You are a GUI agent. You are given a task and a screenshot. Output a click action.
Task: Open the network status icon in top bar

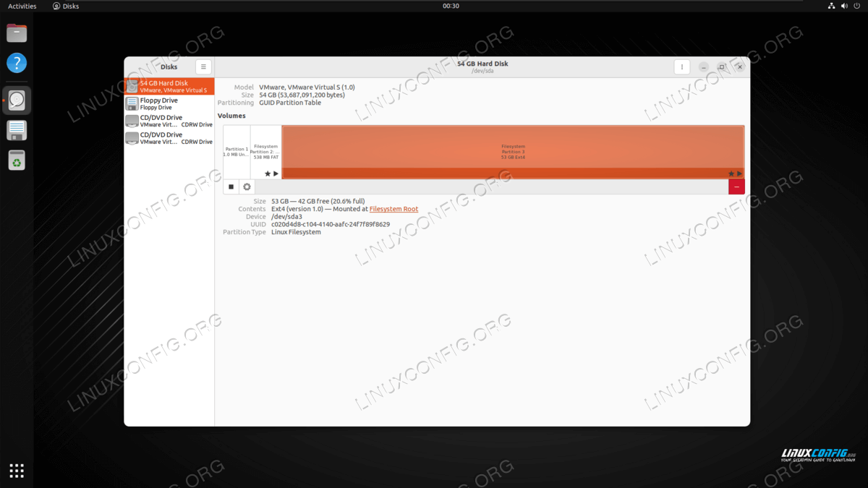point(831,6)
